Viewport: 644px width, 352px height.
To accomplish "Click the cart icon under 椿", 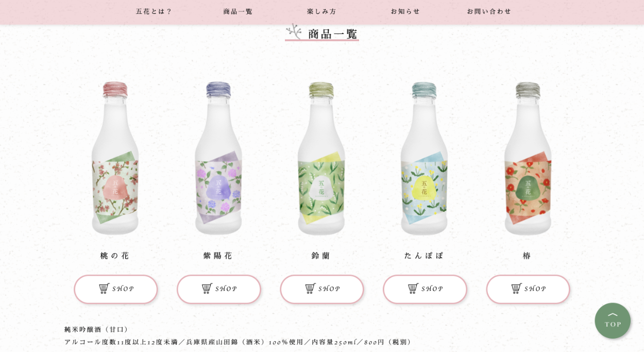I will 516,289.
